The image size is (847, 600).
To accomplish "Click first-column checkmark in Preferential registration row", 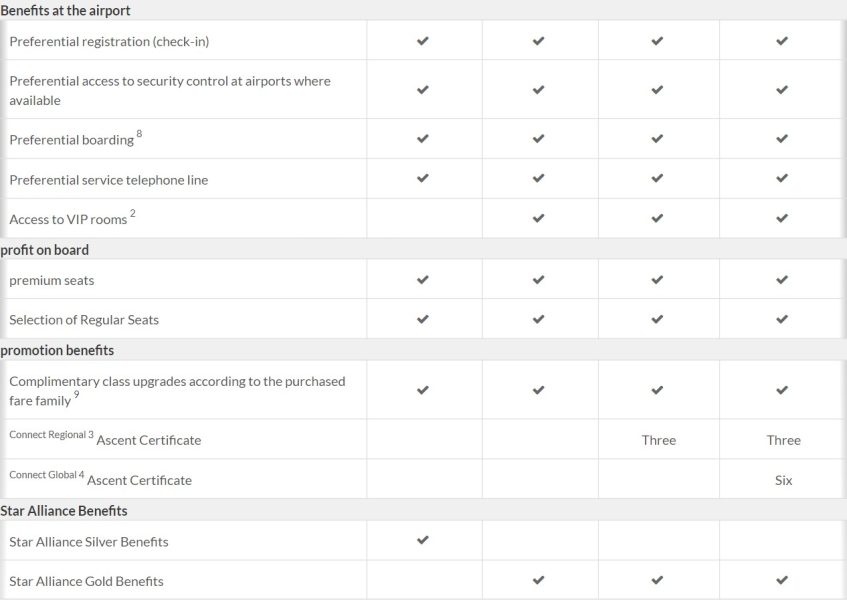I will [423, 41].
